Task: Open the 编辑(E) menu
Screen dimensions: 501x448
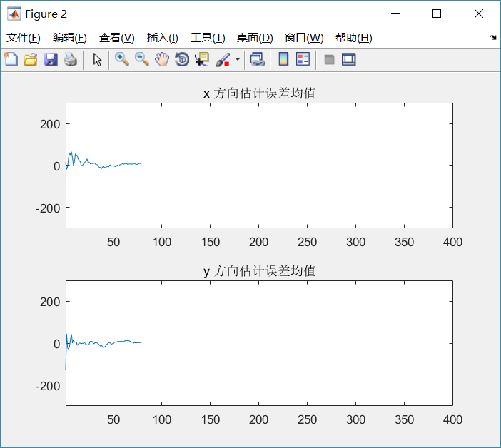Action: (70, 38)
